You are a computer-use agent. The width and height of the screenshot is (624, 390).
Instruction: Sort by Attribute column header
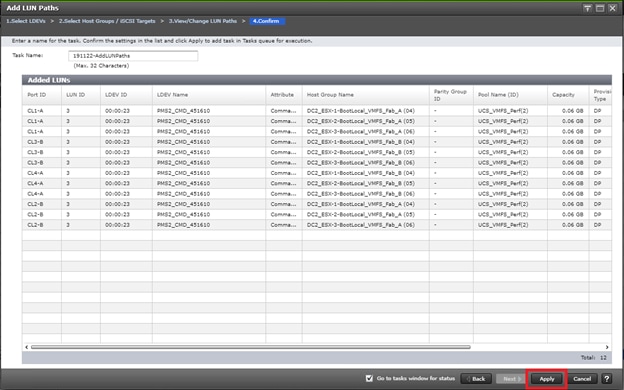click(284, 95)
